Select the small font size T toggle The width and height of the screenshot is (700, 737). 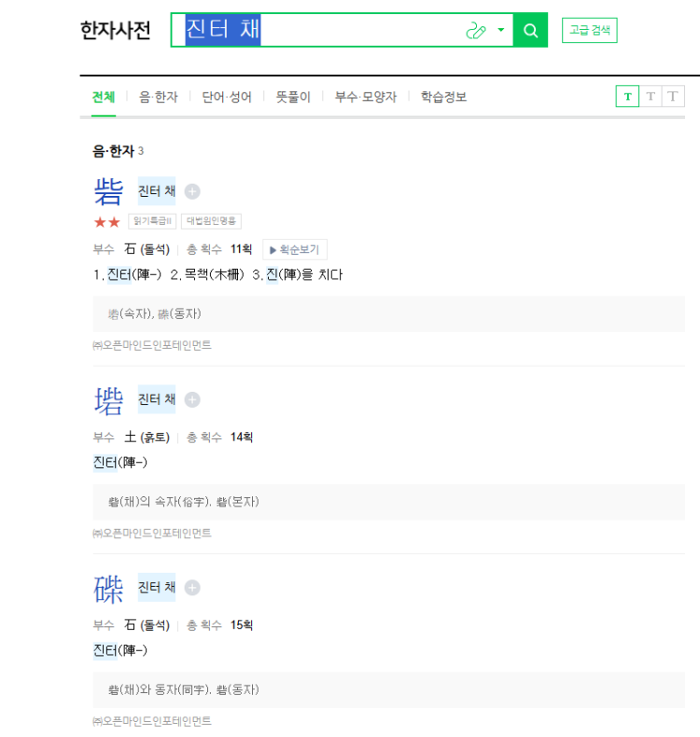627,96
